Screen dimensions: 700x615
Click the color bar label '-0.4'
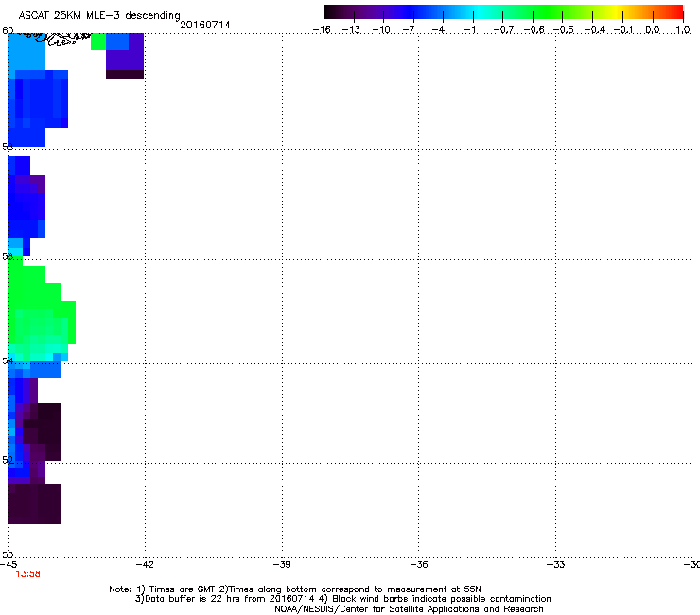pyautogui.click(x=594, y=30)
